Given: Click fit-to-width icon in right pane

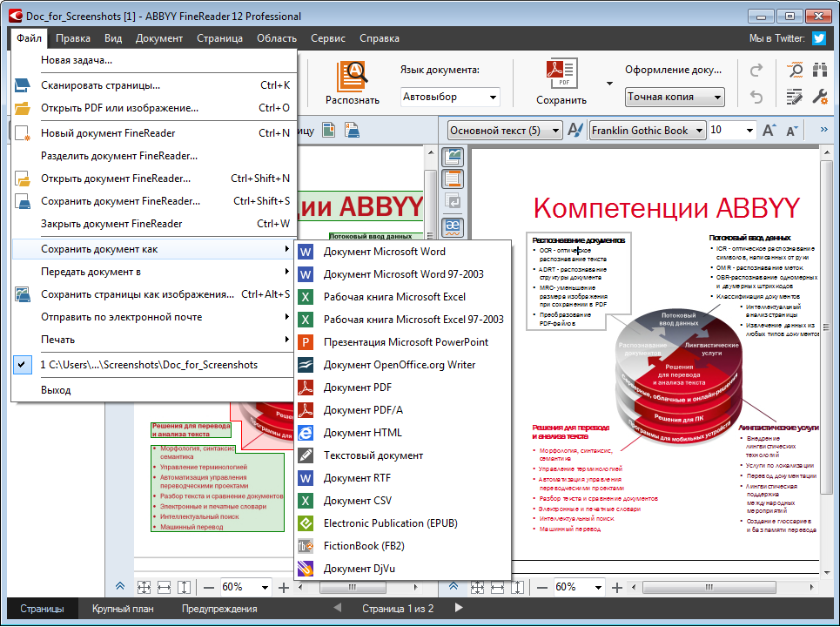Looking at the screenshot, I should click(497, 587).
